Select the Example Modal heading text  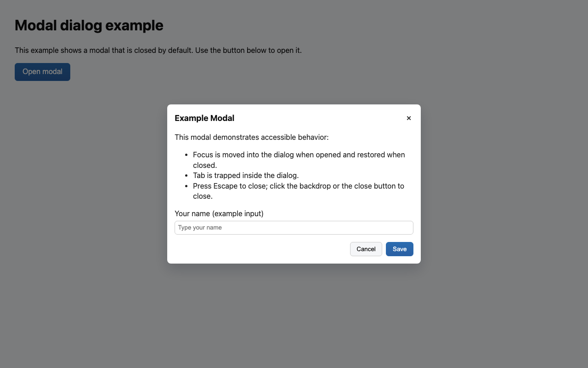[204, 118]
